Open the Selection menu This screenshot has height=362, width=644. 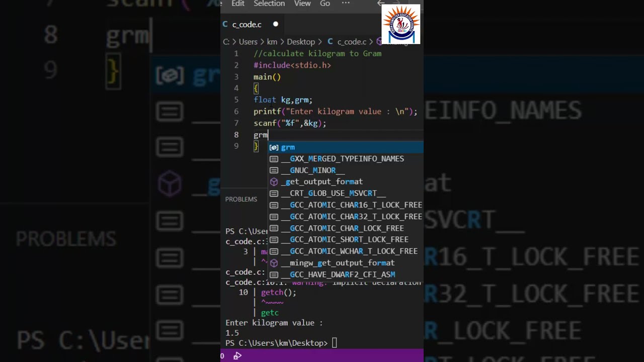coord(269,4)
